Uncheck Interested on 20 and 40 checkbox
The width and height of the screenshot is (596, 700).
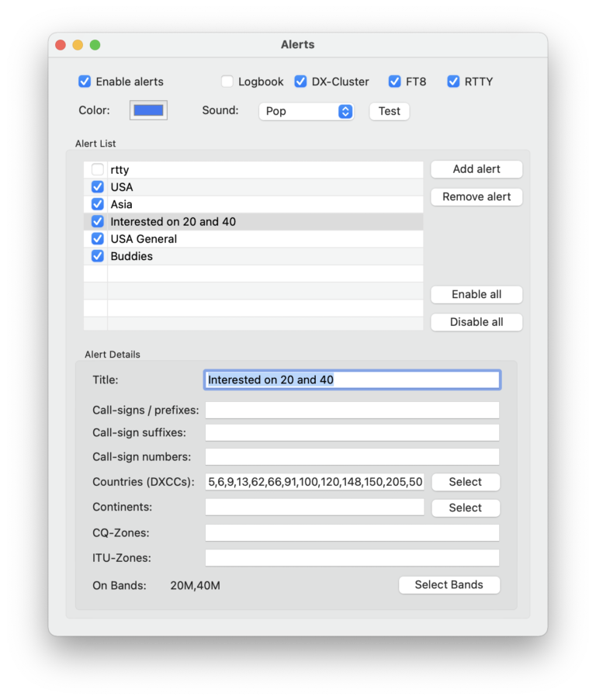97,221
